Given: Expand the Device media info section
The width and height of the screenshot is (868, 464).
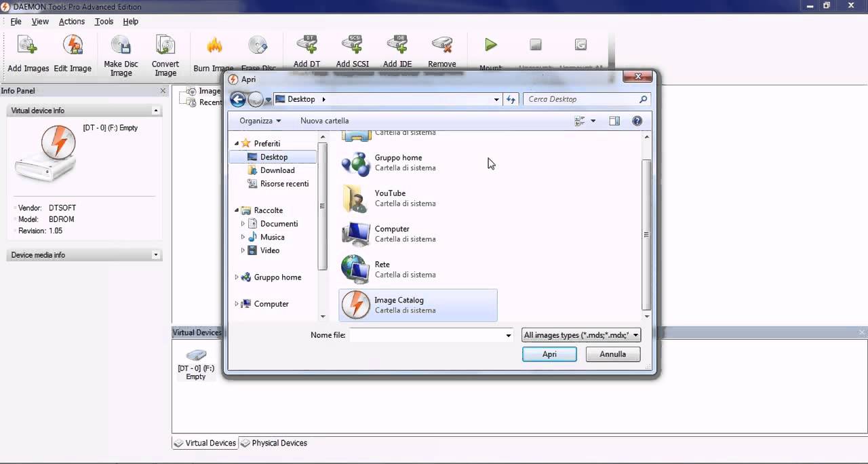Looking at the screenshot, I should [156, 255].
